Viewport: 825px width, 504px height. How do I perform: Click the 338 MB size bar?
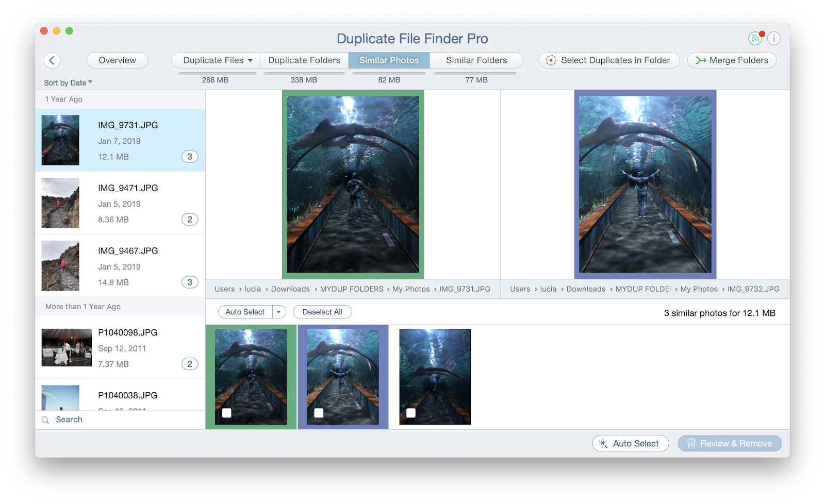click(x=304, y=74)
